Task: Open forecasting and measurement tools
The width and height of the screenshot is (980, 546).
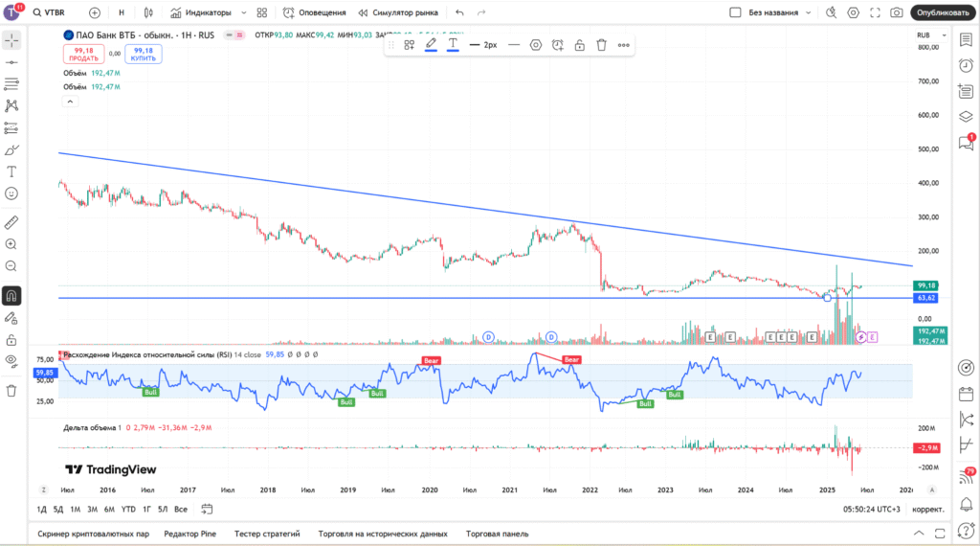Action: pyautogui.click(x=11, y=127)
